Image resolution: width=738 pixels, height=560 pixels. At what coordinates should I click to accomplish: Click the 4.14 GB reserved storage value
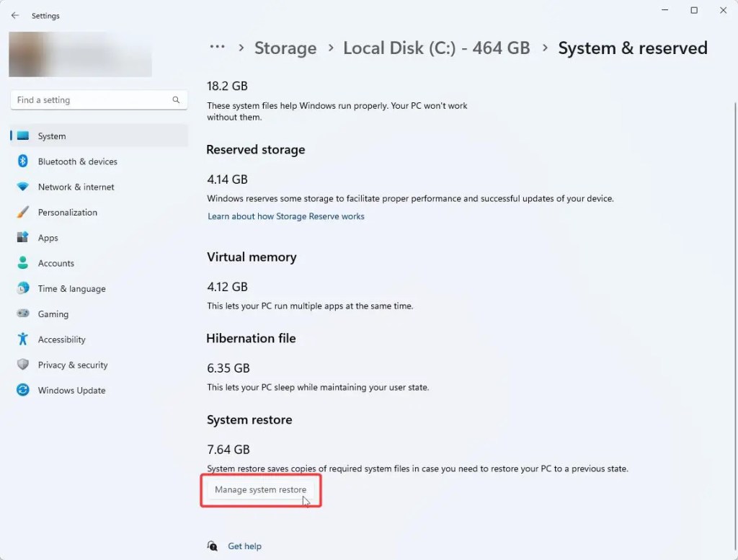pyautogui.click(x=227, y=179)
